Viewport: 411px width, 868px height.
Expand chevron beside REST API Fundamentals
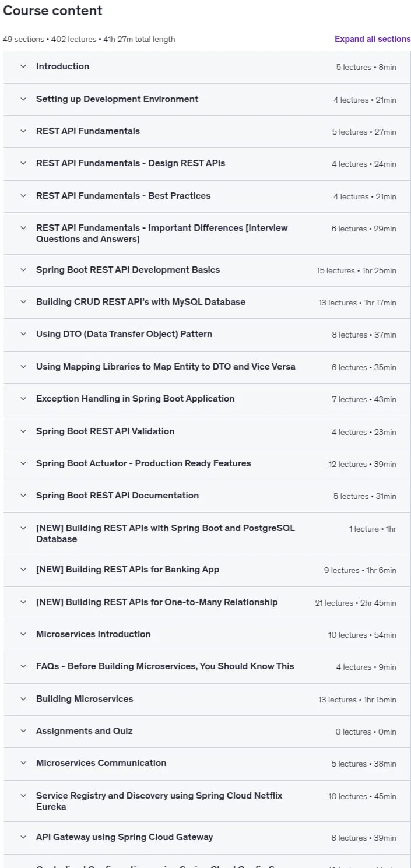[x=23, y=131]
